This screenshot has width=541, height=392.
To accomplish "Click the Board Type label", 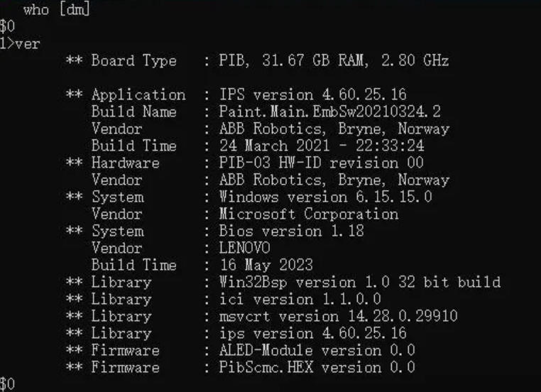I will (x=133, y=61).
